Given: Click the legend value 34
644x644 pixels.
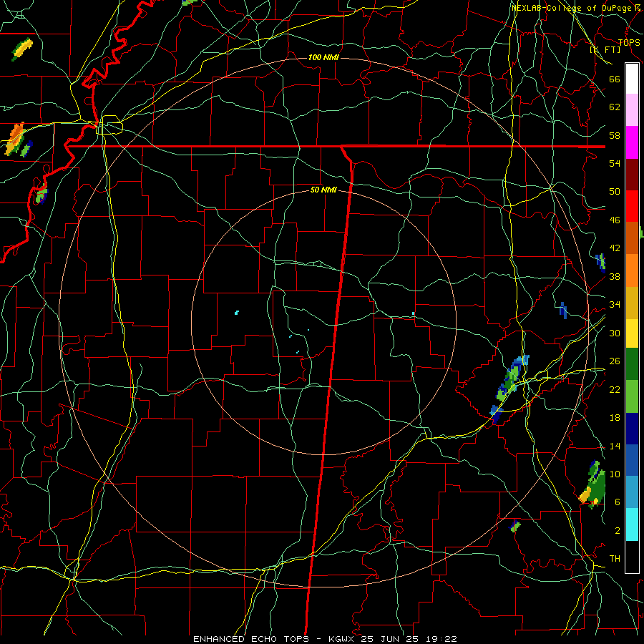Looking at the screenshot, I should (x=615, y=304).
